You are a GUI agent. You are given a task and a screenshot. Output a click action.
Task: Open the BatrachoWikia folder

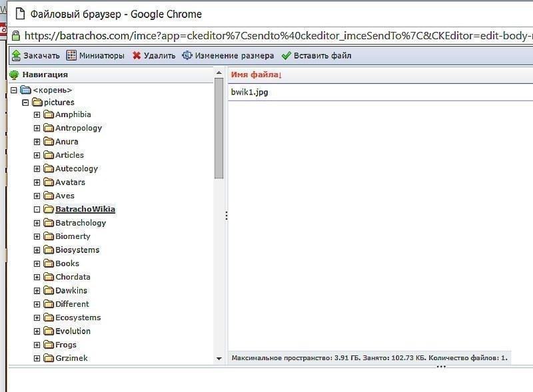click(x=85, y=209)
